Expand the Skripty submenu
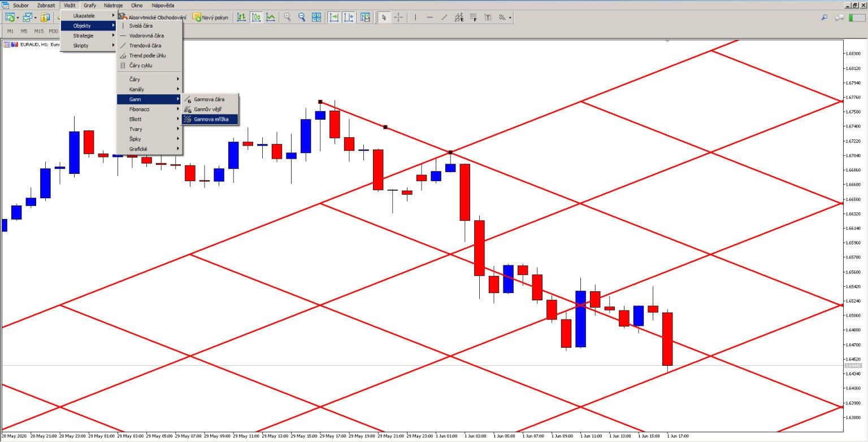Viewport: 868px width, 442px height. pos(88,45)
